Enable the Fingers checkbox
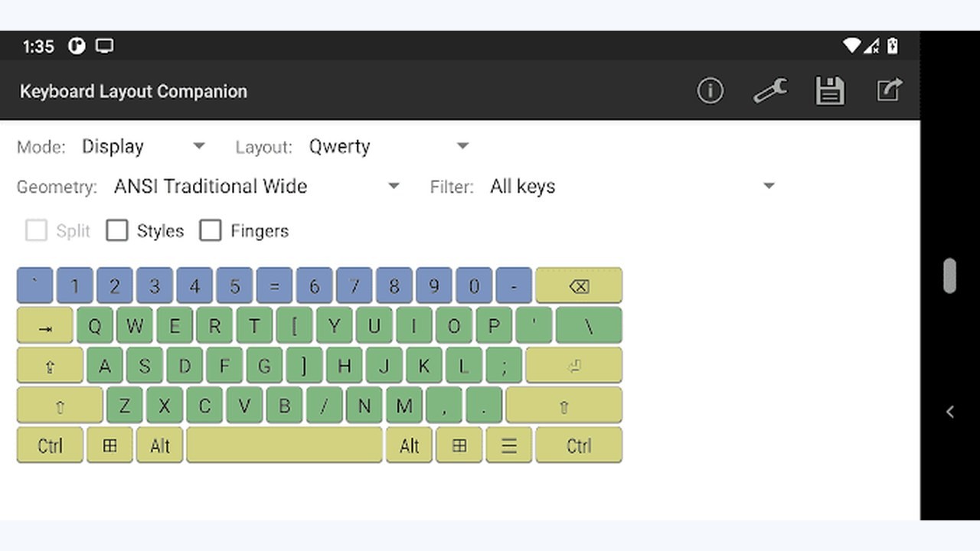Viewport: 980px width, 551px height. click(x=211, y=230)
